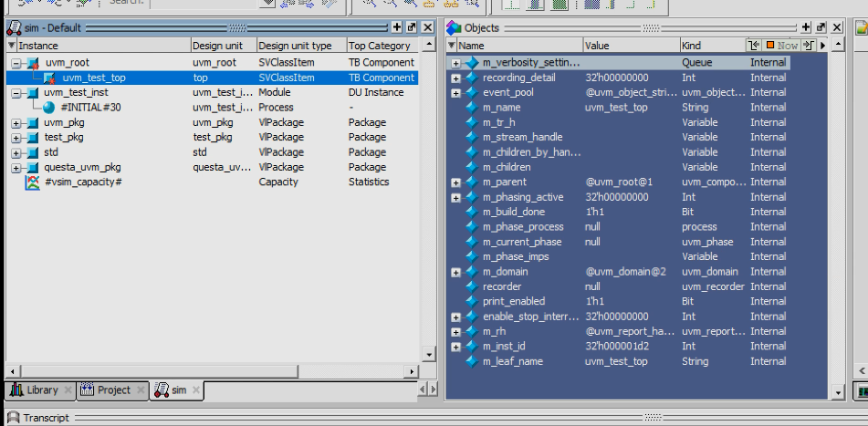Click the Objects panel title icon
The image size is (868, 426).
point(454,27)
